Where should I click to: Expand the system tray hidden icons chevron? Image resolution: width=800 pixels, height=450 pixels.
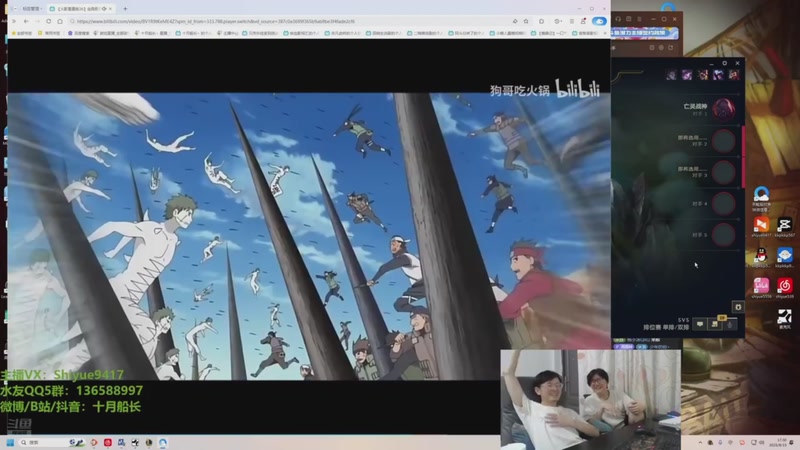pos(700,442)
